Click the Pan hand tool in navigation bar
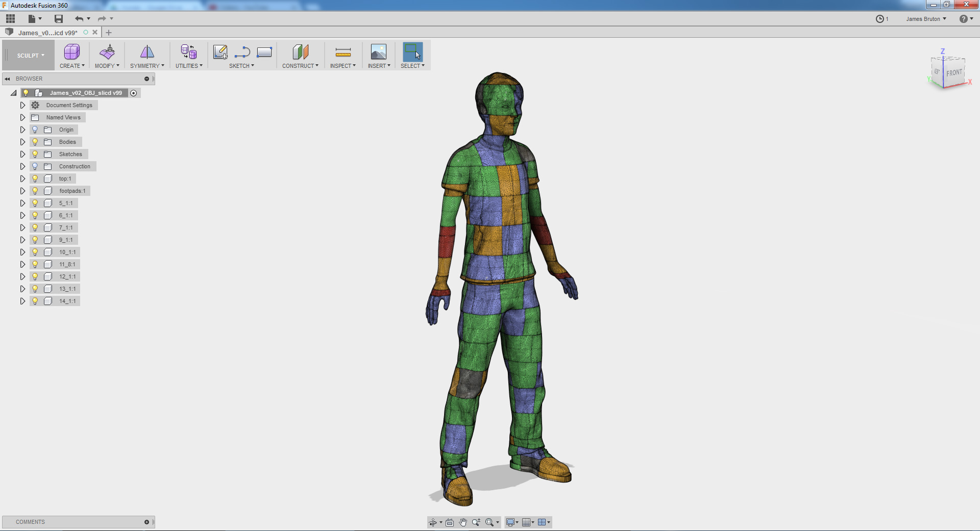This screenshot has height=531, width=980. [x=463, y=522]
